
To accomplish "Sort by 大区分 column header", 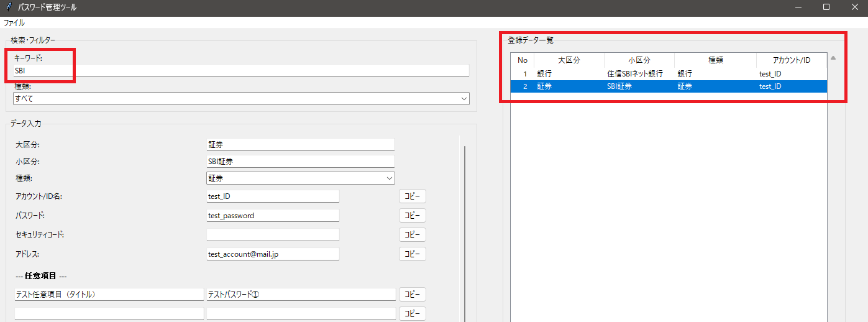I will click(569, 60).
